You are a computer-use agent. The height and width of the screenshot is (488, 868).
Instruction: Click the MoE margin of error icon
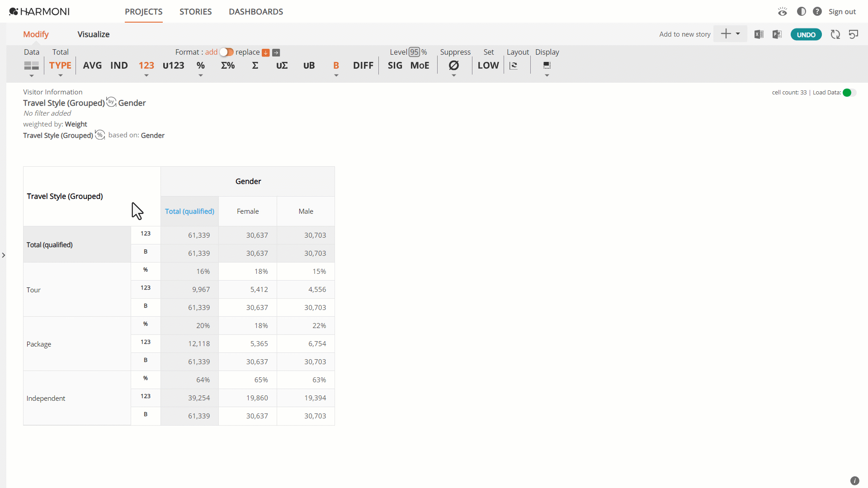420,66
